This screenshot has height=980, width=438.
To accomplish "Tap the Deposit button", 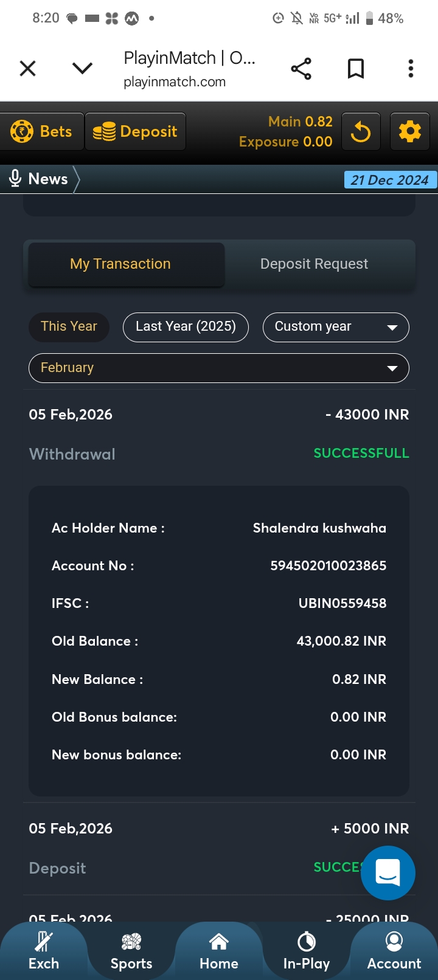I will click(136, 131).
